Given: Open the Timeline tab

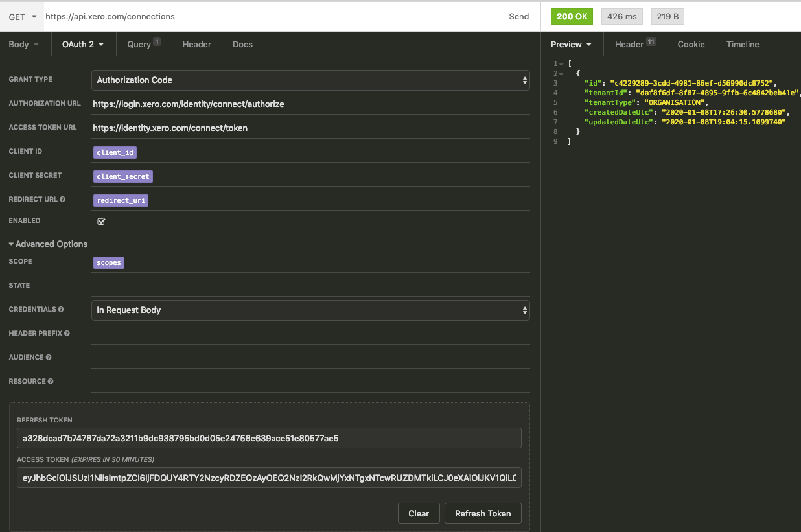Looking at the screenshot, I should tap(743, 44).
